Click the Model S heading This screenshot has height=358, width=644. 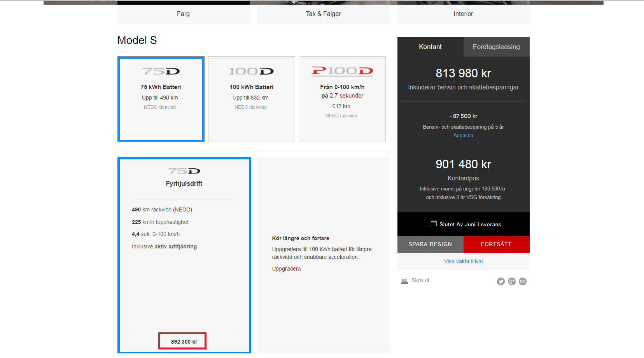[x=137, y=40]
